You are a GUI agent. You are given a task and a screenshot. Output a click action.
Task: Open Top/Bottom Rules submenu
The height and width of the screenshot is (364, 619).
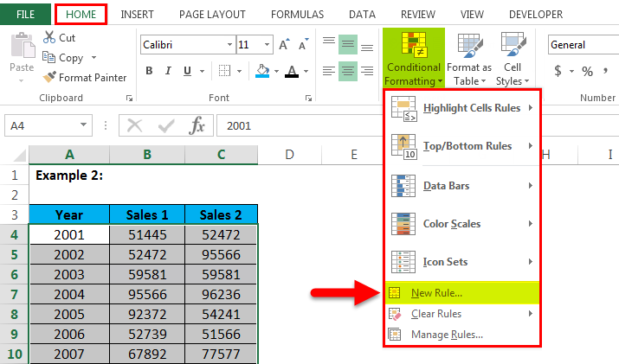coord(462,146)
